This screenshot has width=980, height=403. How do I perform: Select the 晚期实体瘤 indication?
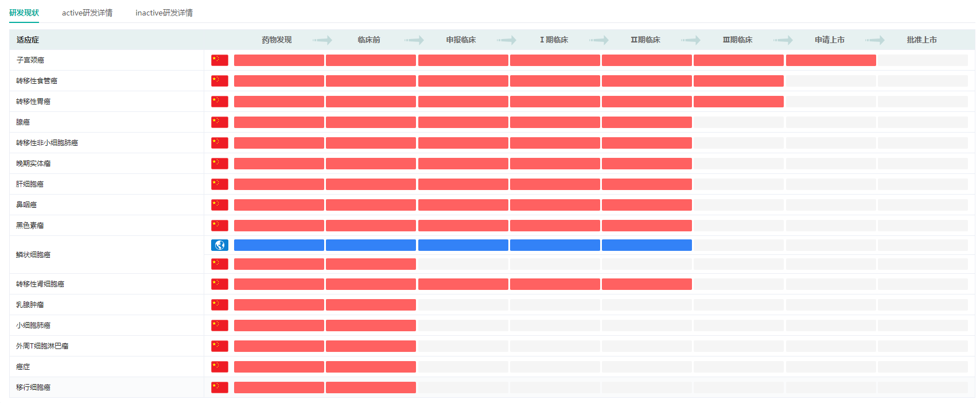33,164
